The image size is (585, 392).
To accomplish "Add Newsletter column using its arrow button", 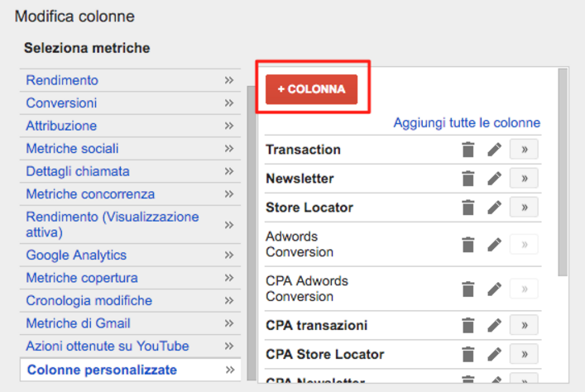I will click(x=525, y=179).
